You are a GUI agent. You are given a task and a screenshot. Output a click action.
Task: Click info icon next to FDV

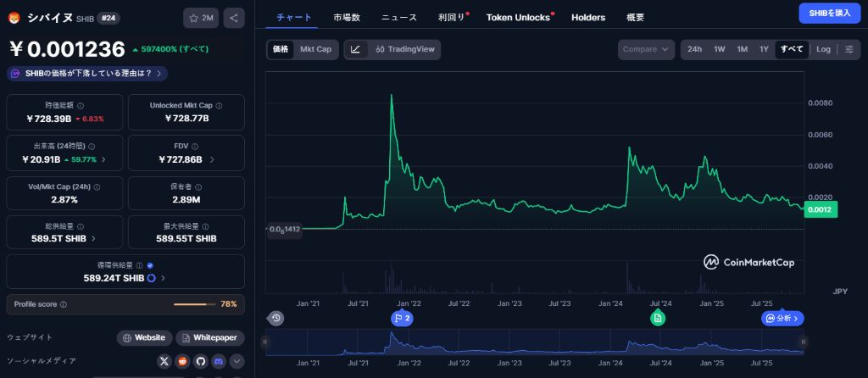195,147
